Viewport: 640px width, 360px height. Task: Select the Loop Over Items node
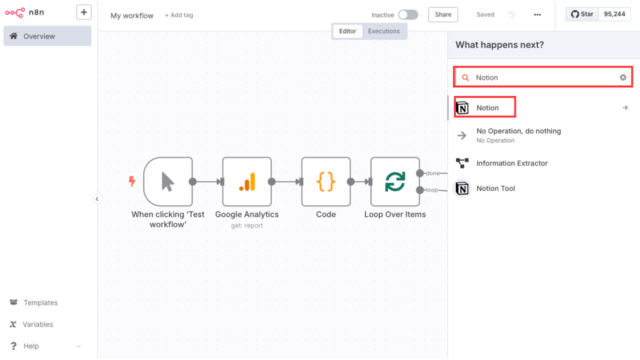point(395,182)
